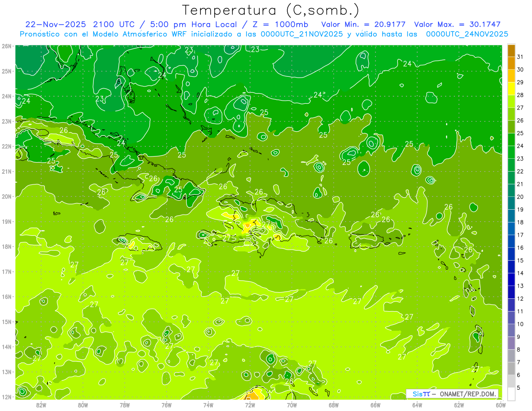532x411 pixels.
Task: Click the brown legend swatch above 31
Action: coord(511,51)
